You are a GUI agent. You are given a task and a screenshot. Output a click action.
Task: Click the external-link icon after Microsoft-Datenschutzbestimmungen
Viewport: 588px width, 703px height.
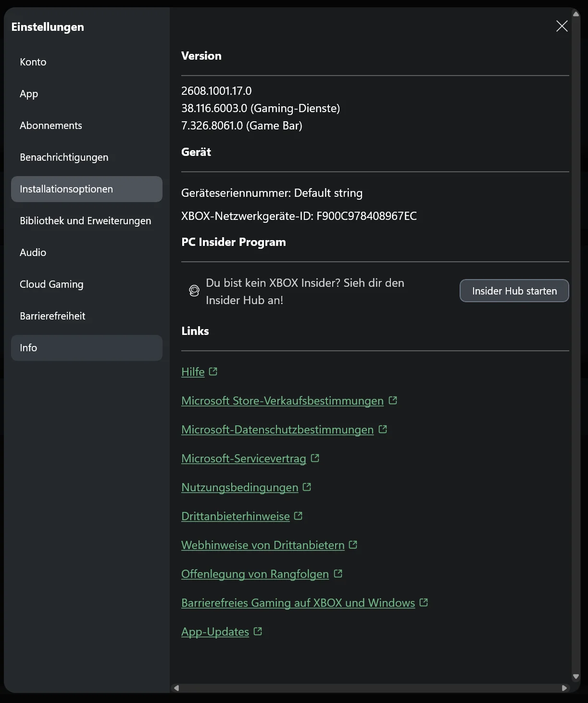[383, 429]
